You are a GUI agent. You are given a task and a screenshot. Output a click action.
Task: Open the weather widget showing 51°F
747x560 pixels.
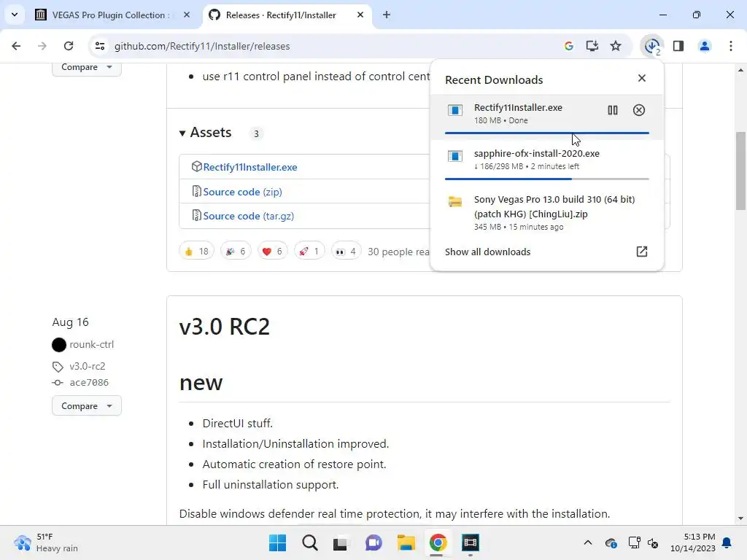[x=46, y=542]
